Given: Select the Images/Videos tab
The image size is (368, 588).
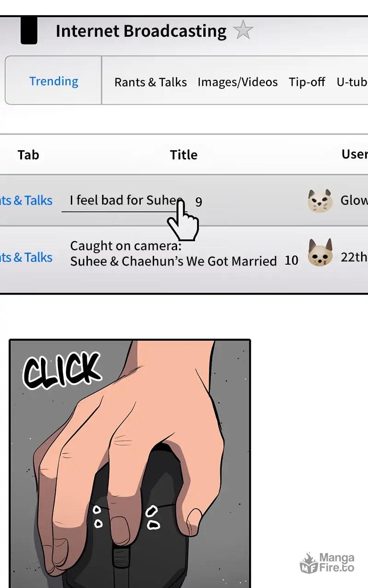Looking at the screenshot, I should coord(237,82).
